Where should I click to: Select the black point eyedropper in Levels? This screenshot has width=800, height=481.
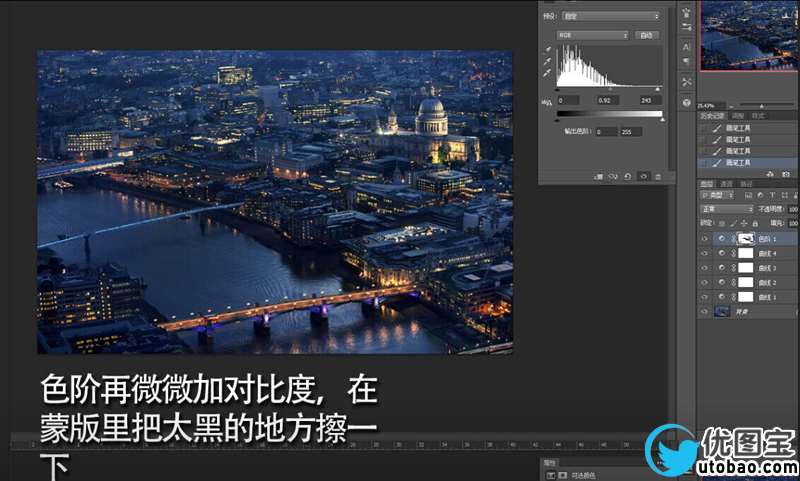(547, 50)
